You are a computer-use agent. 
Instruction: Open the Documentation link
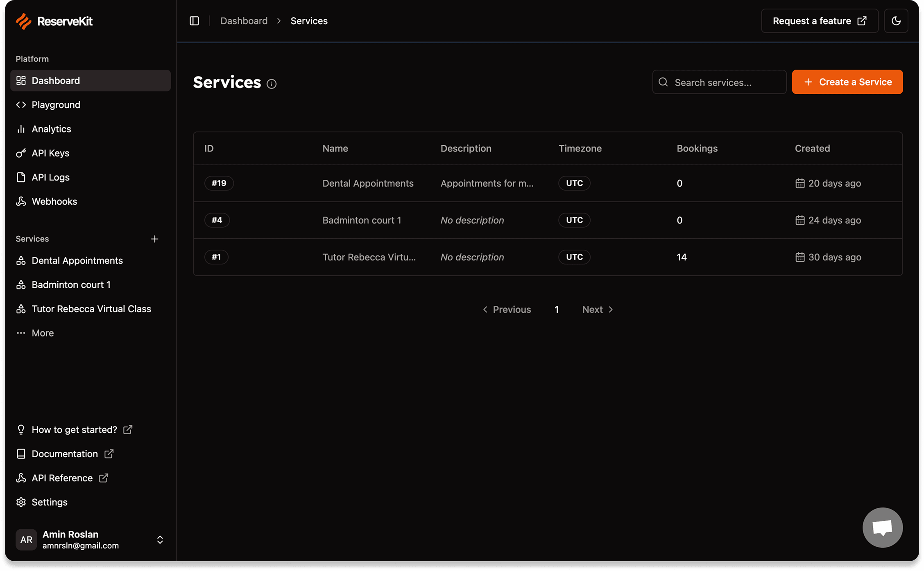point(65,454)
